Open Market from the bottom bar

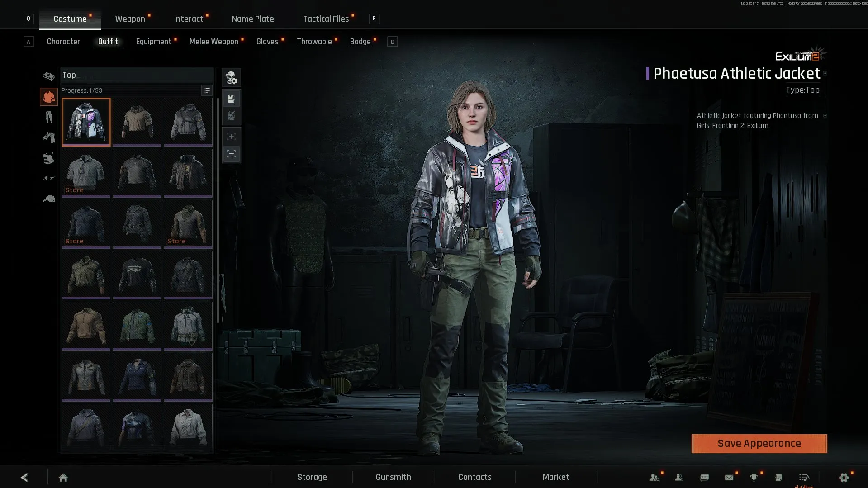click(556, 477)
